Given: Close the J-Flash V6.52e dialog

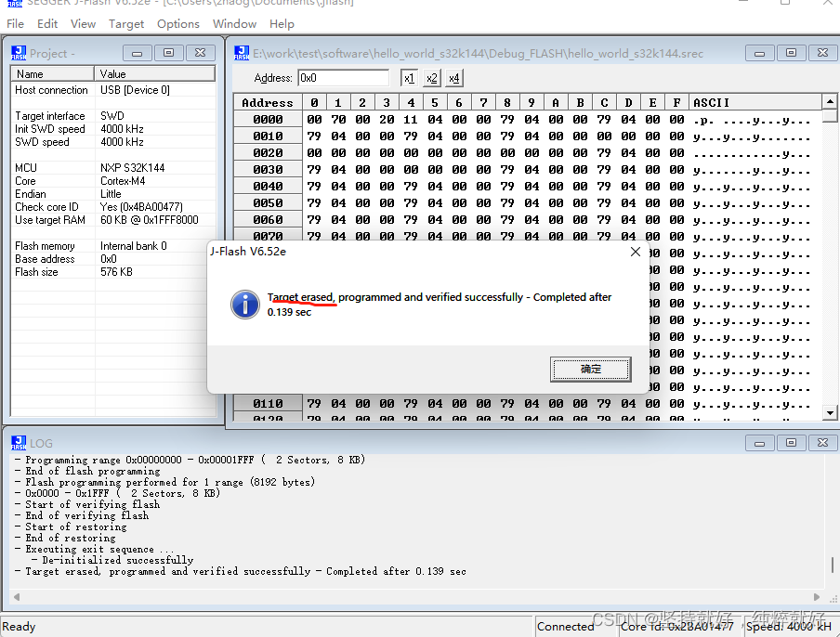Looking at the screenshot, I should click(636, 252).
